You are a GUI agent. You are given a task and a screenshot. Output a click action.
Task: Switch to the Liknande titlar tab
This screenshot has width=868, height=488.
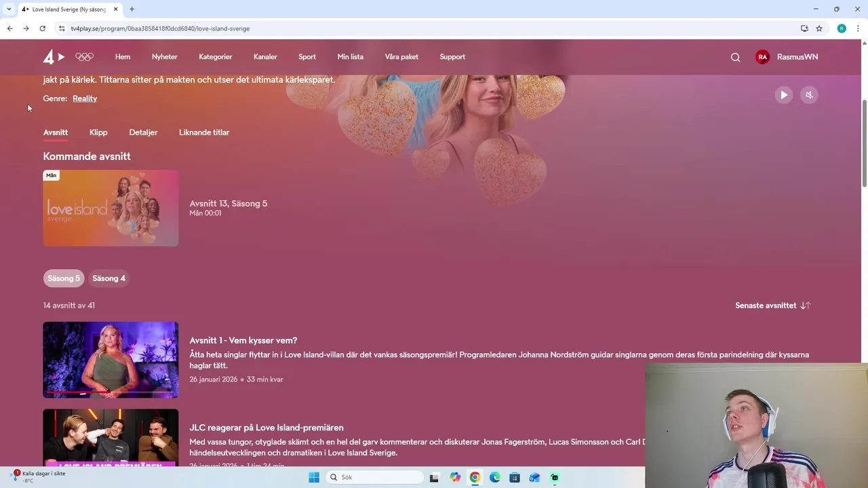click(x=204, y=132)
